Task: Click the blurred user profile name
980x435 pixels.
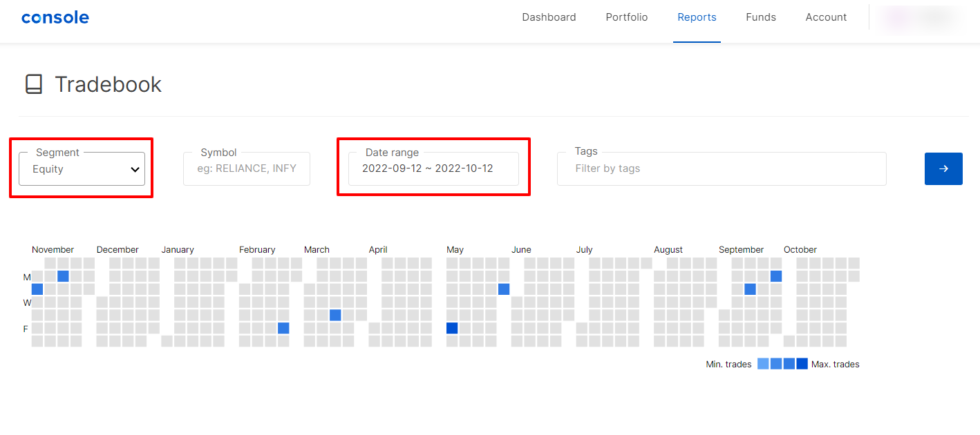Action: (x=918, y=18)
